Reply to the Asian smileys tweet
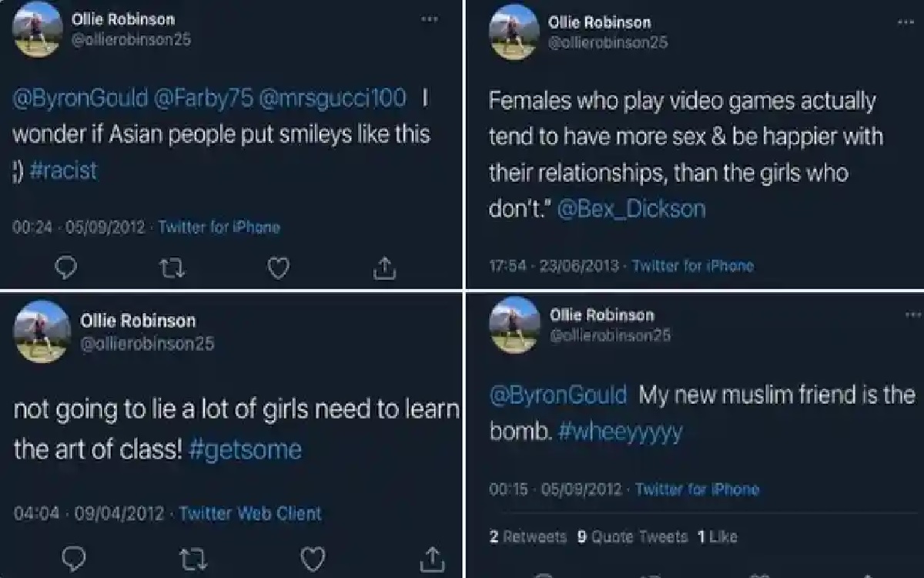 pos(69,267)
